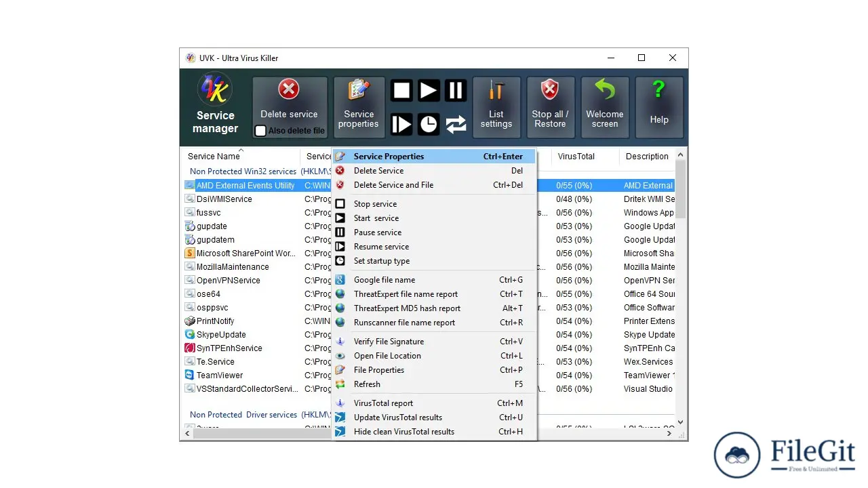Click the swap arrows toolbar icon
The width and height of the screenshot is (868, 488).
456,124
